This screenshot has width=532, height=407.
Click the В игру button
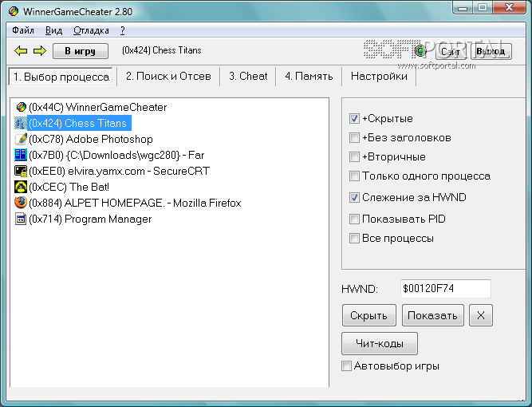click(81, 51)
